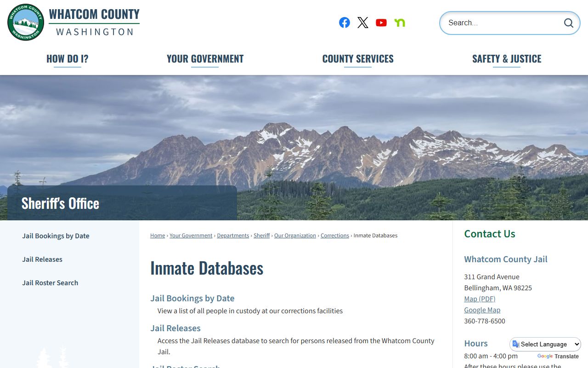Go to Sheriff breadcrumb link
Screen dimensions: 588x368
(x=262, y=236)
